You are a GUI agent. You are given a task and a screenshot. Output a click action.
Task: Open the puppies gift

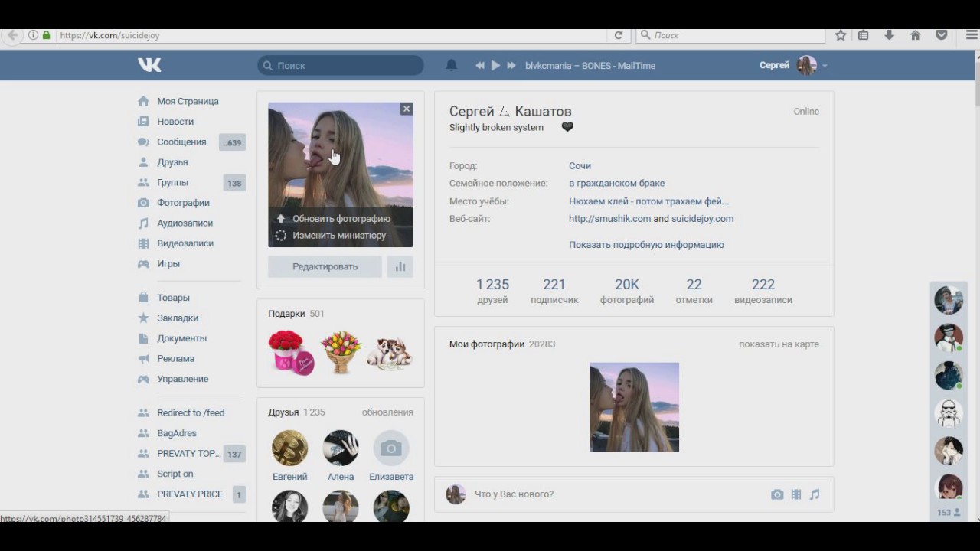point(390,354)
